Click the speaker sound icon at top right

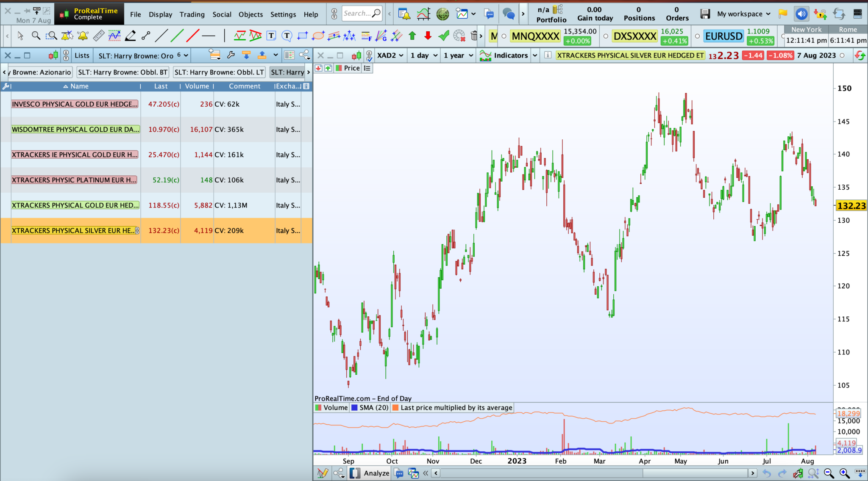click(801, 14)
